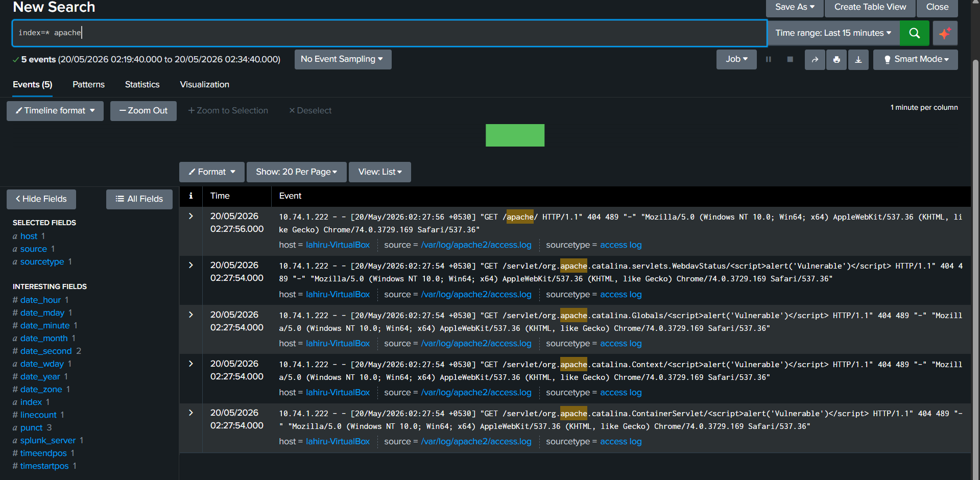Open the host selected field
The height and width of the screenshot is (480, 980).
click(29, 236)
